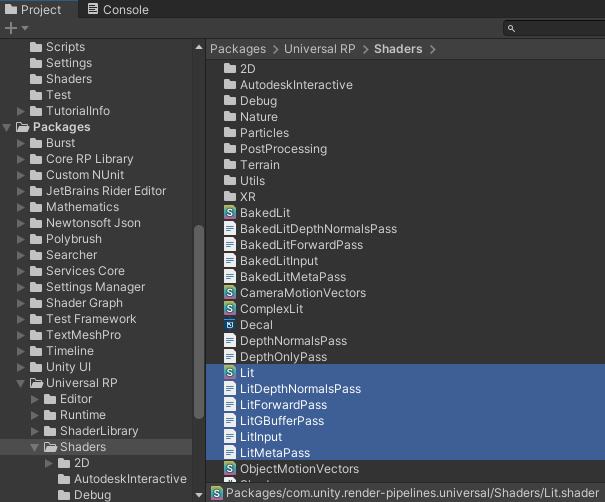Image resolution: width=605 pixels, height=502 pixels.
Task: Select the Settings Manager package
Action: 96,287
